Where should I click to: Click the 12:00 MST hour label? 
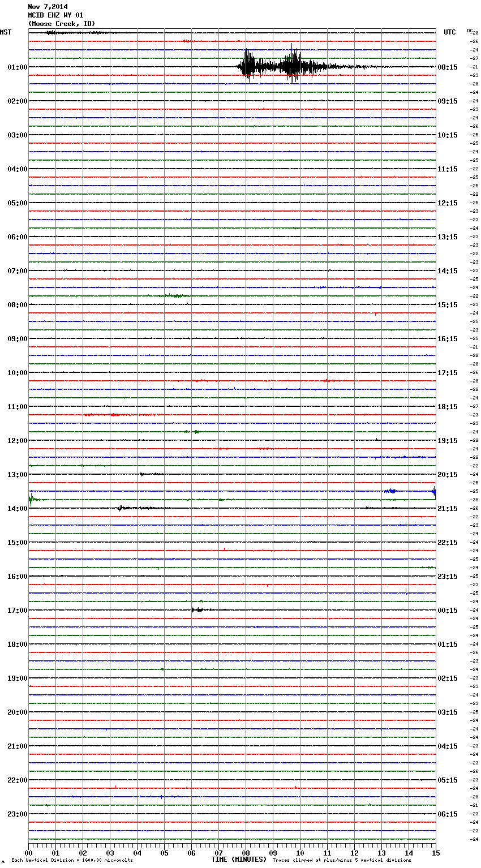[18, 441]
